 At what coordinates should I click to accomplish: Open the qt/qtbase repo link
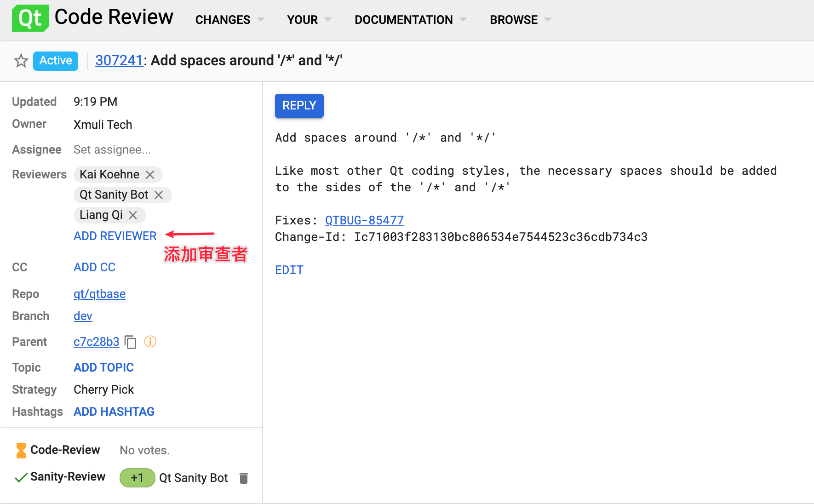coord(99,294)
